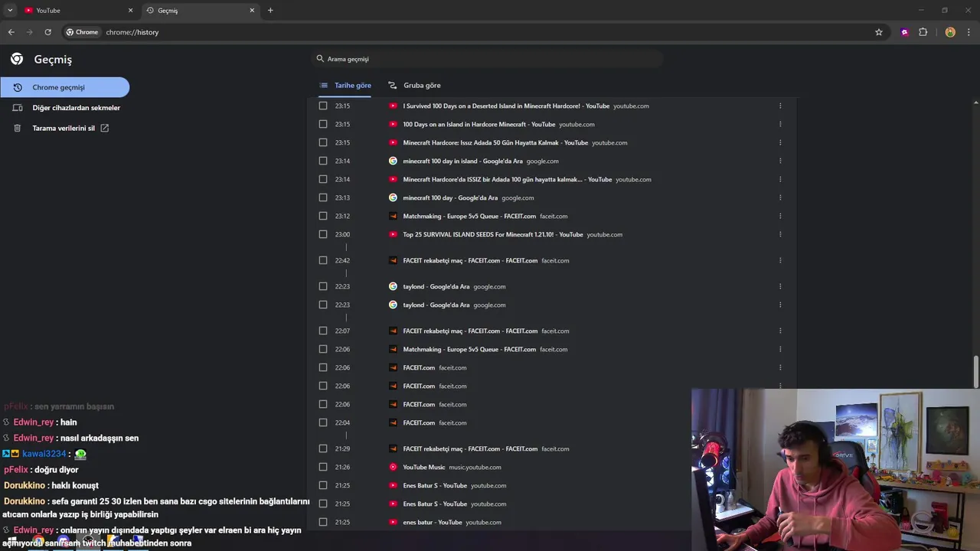The width and height of the screenshot is (980, 551).
Task: Open more actions for 22:07 FACEIT rekabetçi maç
Action: (x=780, y=331)
